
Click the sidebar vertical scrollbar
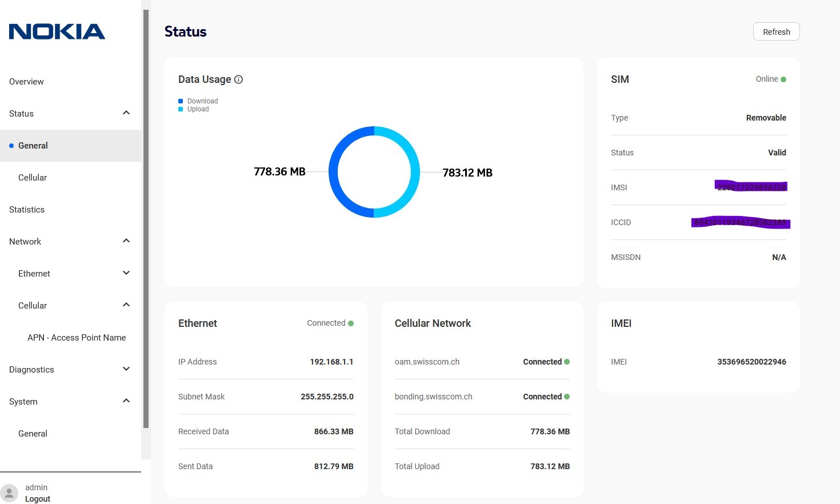(146, 217)
